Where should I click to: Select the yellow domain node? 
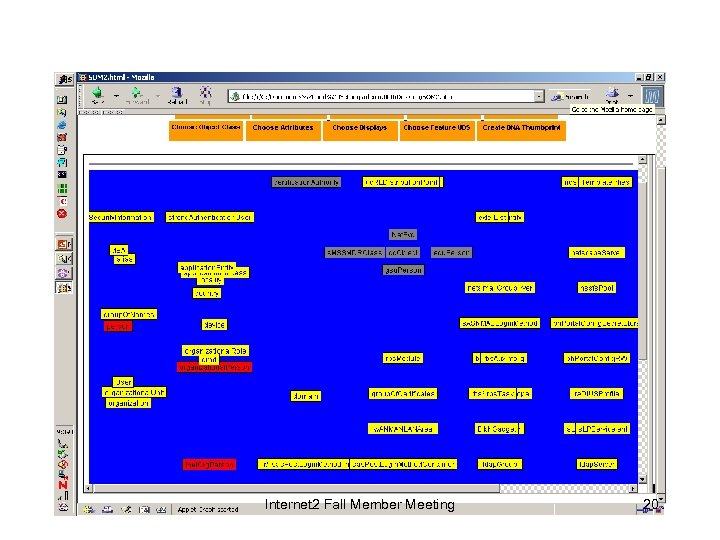point(306,396)
